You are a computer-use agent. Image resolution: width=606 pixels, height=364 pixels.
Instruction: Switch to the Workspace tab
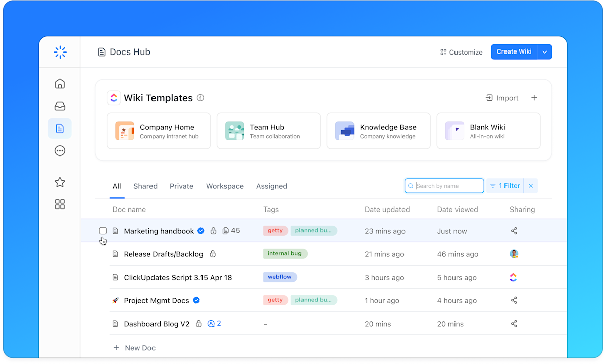pyautogui.click(x=225, y=186)
